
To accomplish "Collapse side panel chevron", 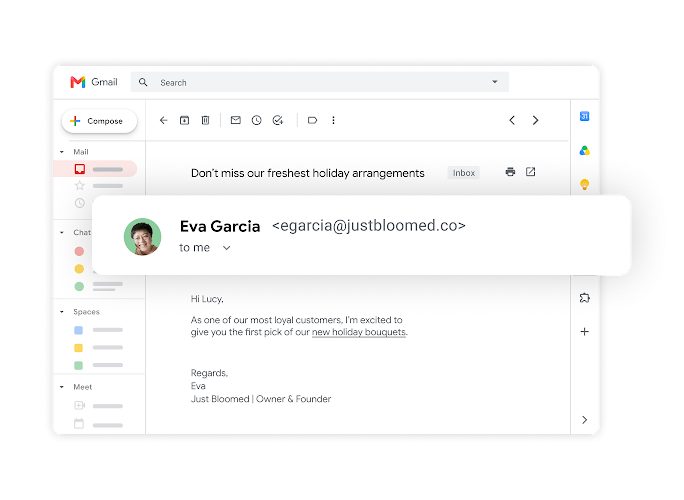I will tap(585, 420).
